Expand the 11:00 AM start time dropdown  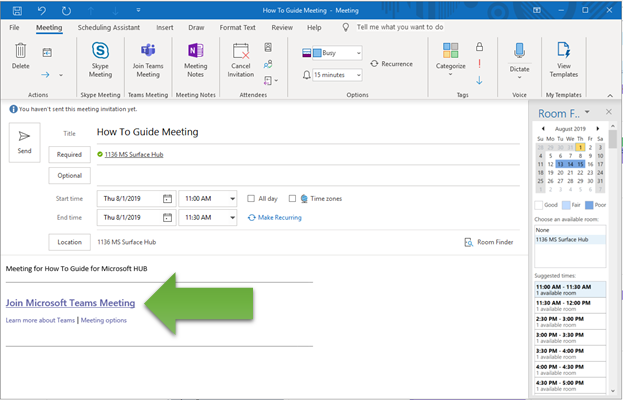[x=232, y=199]
